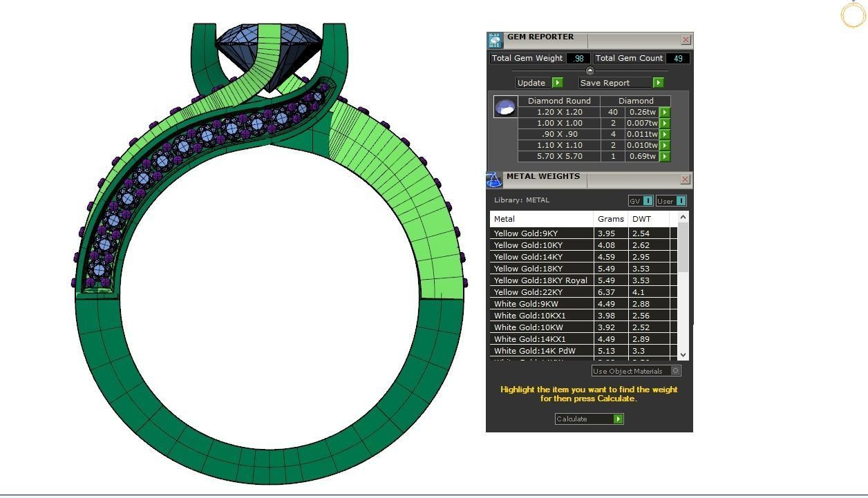Click the Library: METAL label
This screenshot has height=498, width=868.
522,200
